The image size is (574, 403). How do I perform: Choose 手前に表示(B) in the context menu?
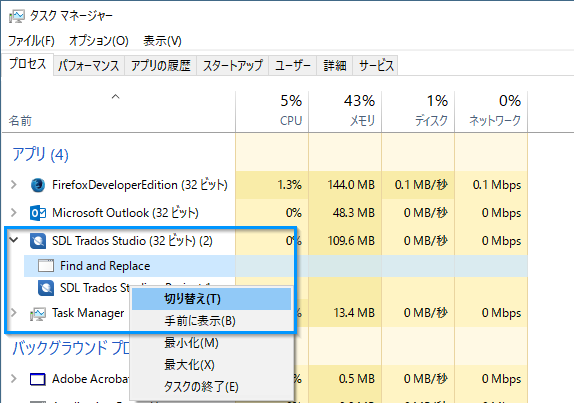click(211, 321)
